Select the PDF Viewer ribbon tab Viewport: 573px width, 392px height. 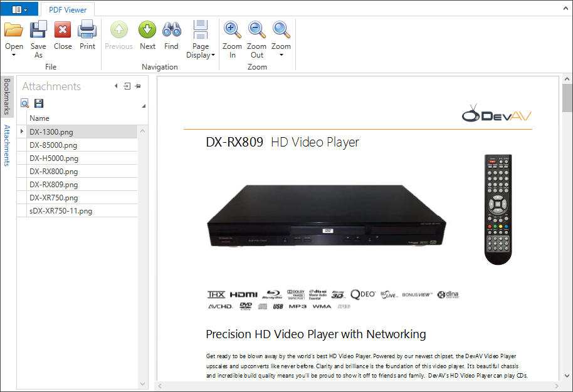click(x=68, y=9)
